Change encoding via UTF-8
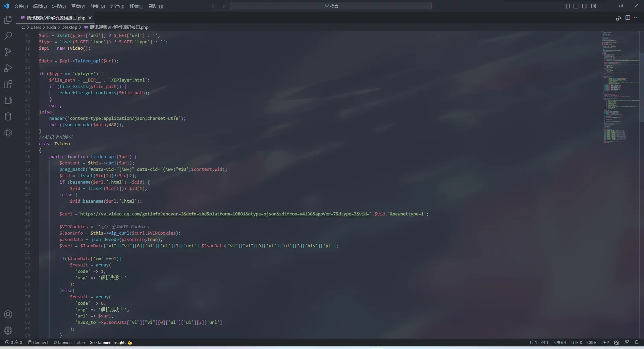Image resolution: width=644 pixels, height=349 pixels. 577,343
